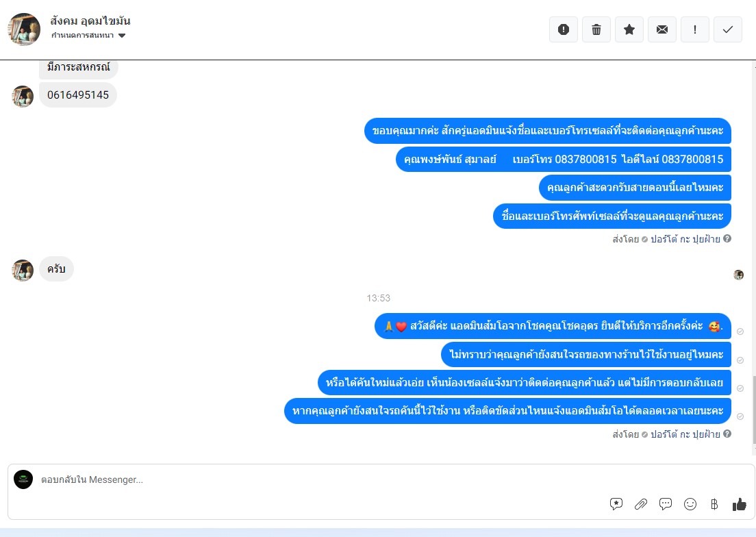Mark conversation done with checkmark button
The image size is (756, 537).
[727, 29]
